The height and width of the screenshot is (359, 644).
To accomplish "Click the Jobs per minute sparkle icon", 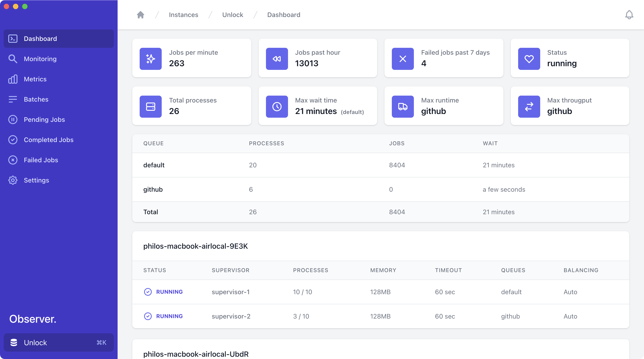I will [x=150, y=59].
